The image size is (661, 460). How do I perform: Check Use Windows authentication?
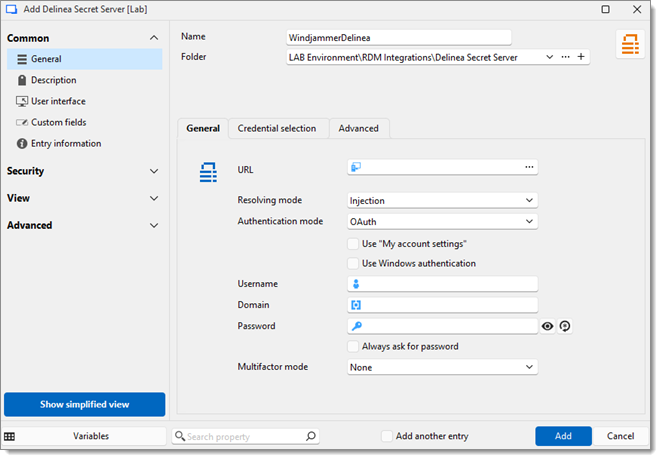(353, 264)
